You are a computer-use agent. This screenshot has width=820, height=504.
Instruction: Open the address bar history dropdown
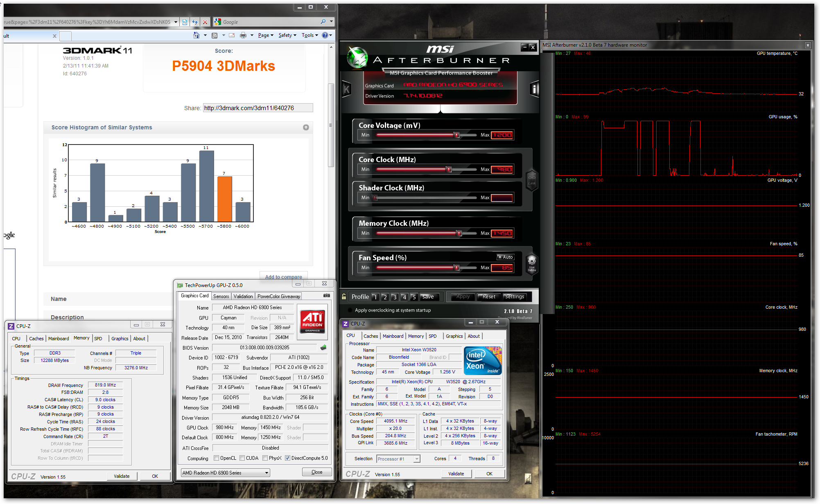click(176, 22)
